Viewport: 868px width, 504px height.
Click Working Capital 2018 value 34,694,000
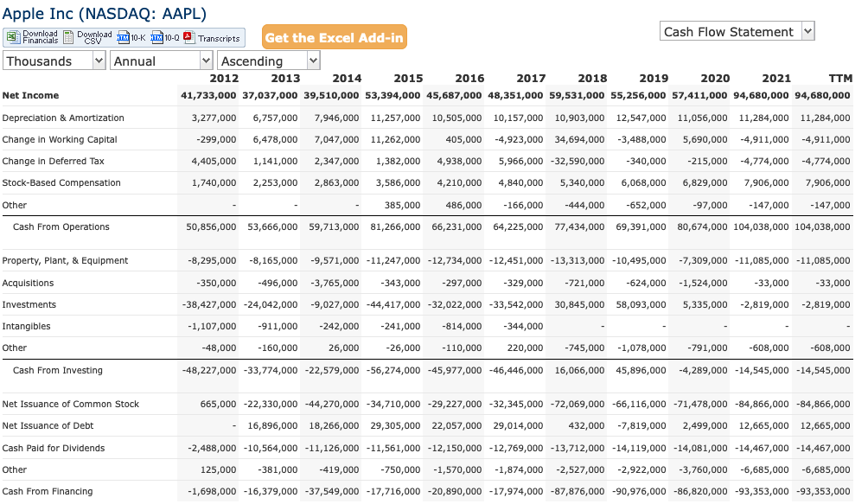pyautogui.click(x=579, y=139)
